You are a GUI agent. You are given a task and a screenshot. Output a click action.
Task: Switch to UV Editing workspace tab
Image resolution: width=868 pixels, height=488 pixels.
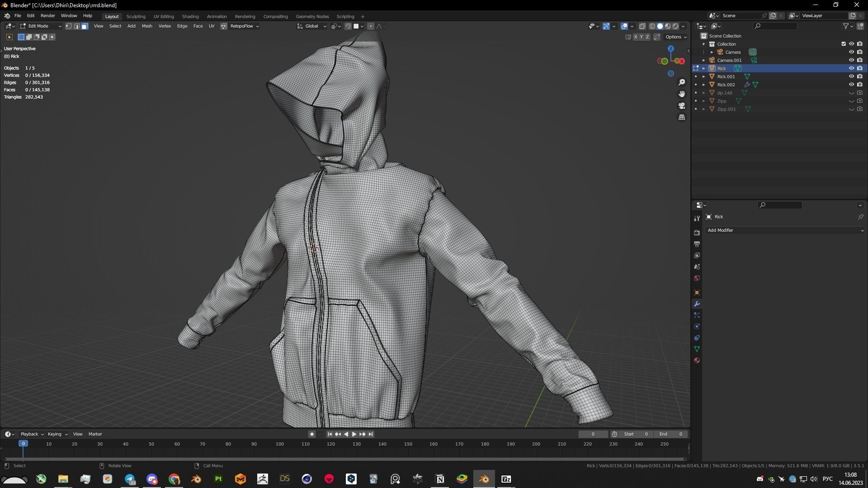pos(164,16)
